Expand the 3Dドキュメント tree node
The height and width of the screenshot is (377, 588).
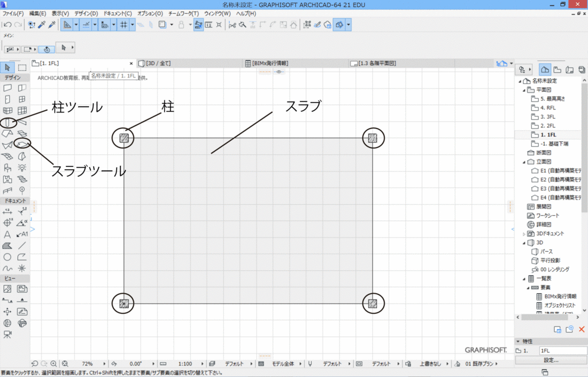pyautogui.click(x=524, y=234)
